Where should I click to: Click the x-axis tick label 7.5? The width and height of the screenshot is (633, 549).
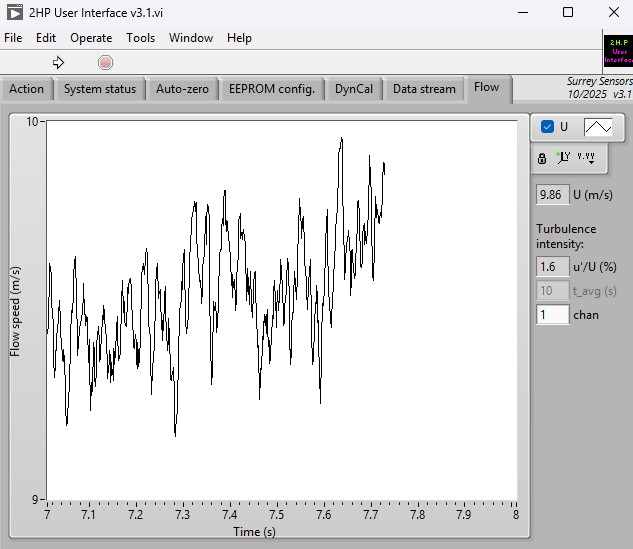[x=277, y=515]
